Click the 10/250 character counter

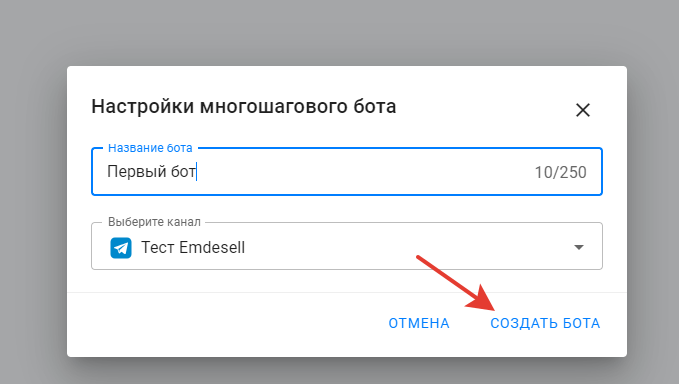point(560,172)
